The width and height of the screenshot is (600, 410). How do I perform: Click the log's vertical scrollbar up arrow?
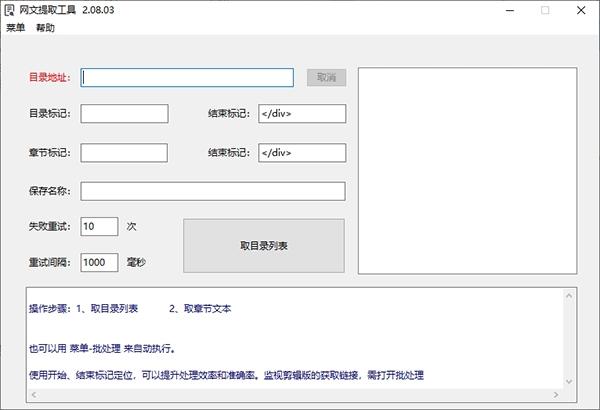pyautogui.click(x=569, y=296)
